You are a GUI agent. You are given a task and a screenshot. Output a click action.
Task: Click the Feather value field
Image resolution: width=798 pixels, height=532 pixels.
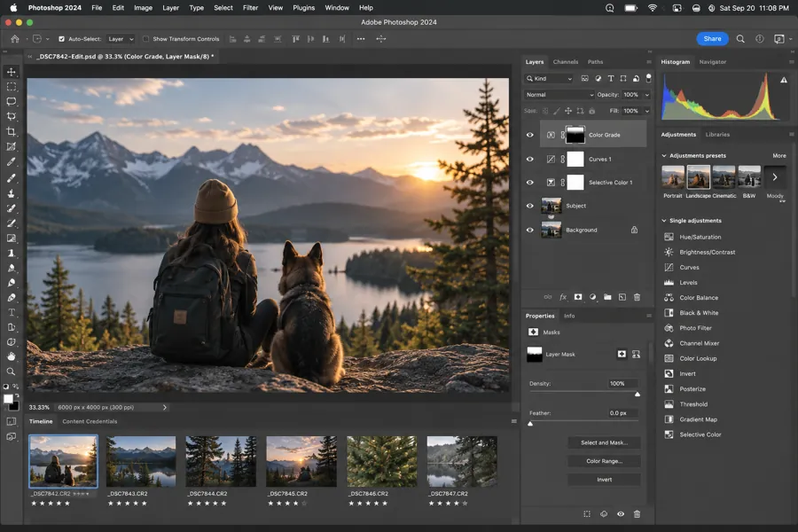click(622, 413)
